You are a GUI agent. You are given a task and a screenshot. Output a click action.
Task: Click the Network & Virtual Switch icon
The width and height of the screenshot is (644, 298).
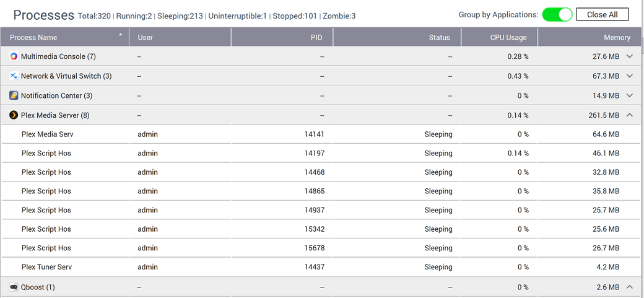14,76
